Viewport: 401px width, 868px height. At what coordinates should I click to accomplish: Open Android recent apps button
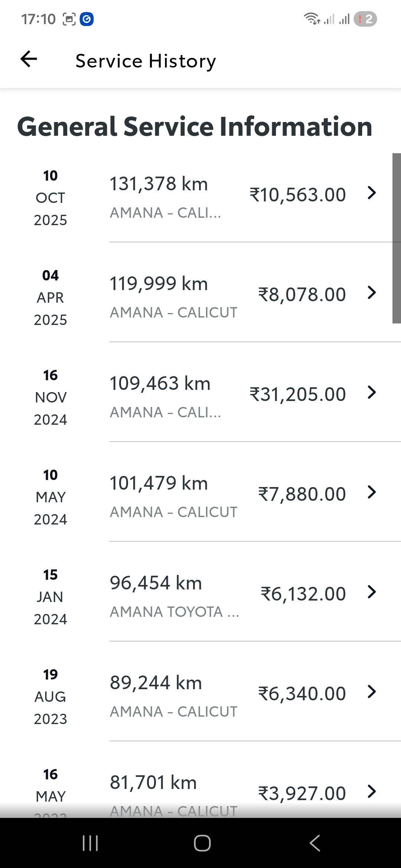tap(90, 843)
